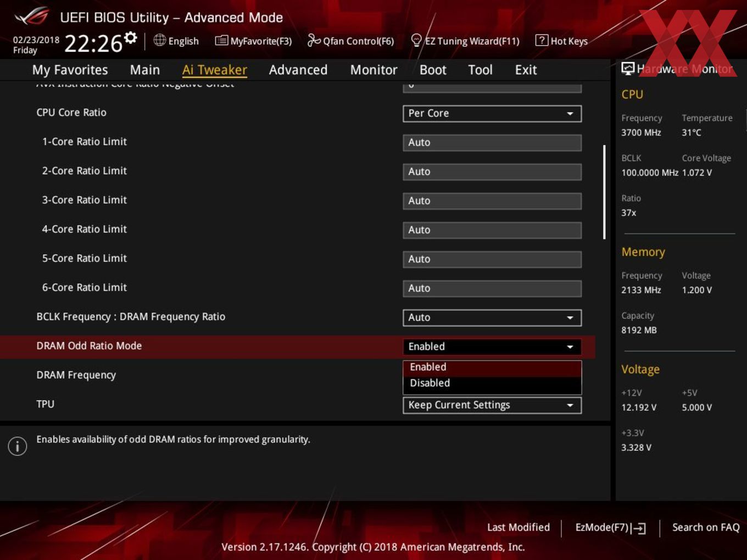
Task: Click the 22:26 clock time
Action: click(93, 43)
